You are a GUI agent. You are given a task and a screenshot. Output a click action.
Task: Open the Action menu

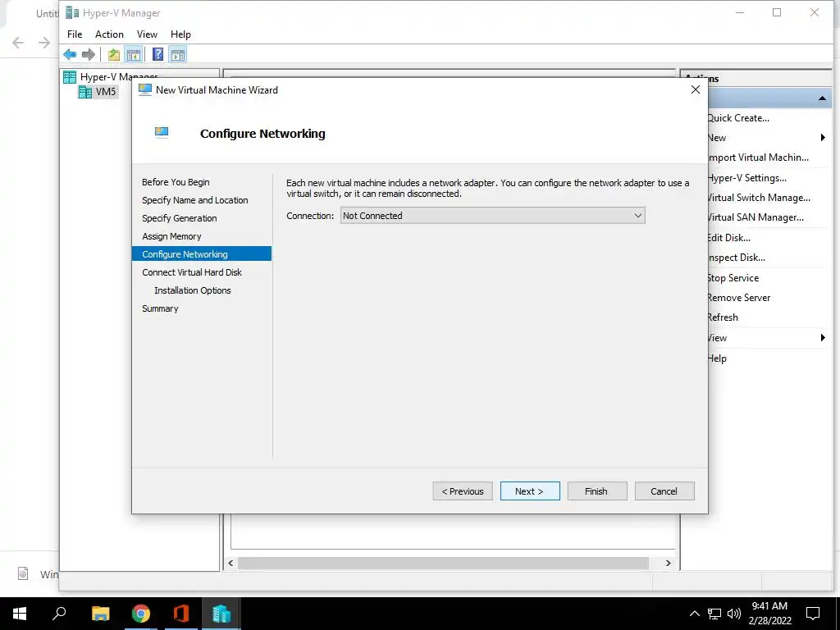(109, 34)
